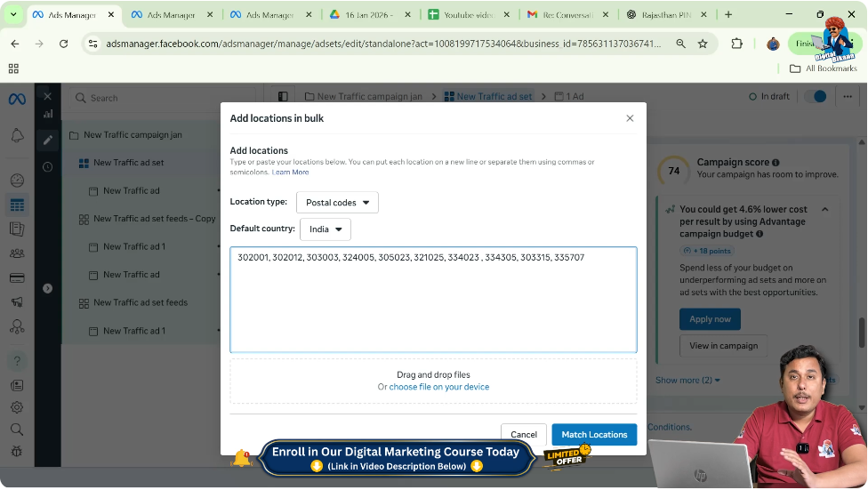Screen dimensions: 868x490
Task: Click the magnifier search icon in sidebar
Action: [17, 430]
